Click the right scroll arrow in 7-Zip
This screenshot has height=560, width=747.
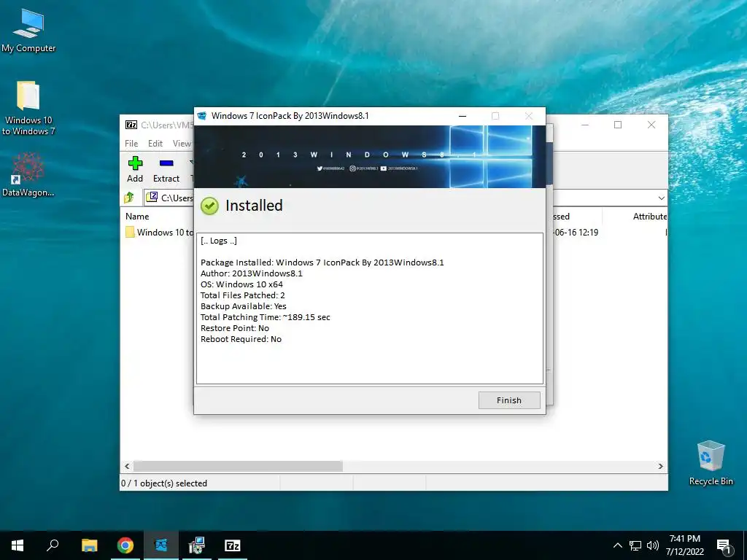coord(661,466)
